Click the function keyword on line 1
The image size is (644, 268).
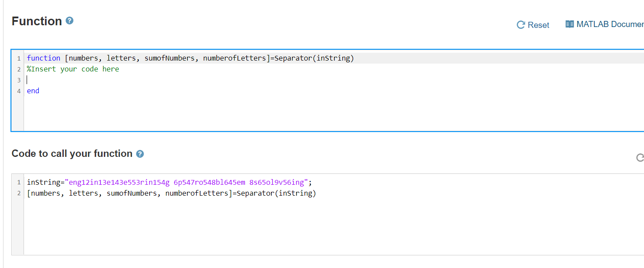(x=44, y=58)
